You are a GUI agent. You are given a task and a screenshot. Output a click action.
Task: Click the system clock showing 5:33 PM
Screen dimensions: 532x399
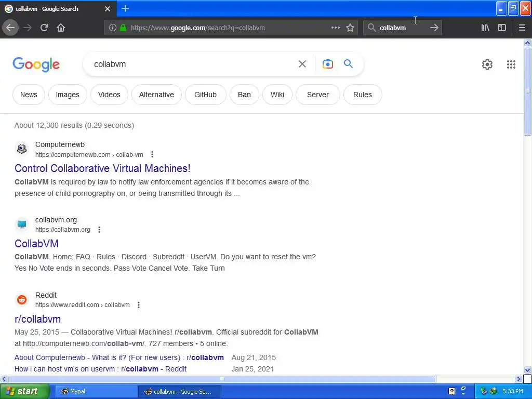click(513, 392)
